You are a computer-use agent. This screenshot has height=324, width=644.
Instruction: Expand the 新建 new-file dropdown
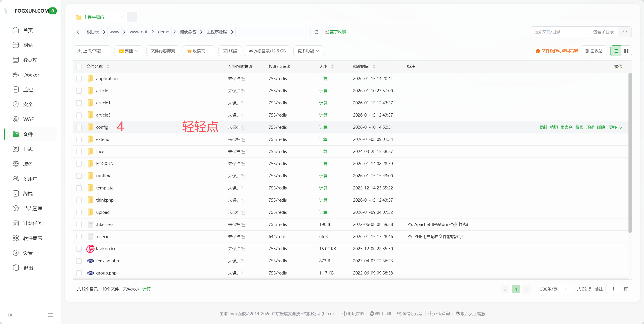pyautogui.click(x=129, y=51)
